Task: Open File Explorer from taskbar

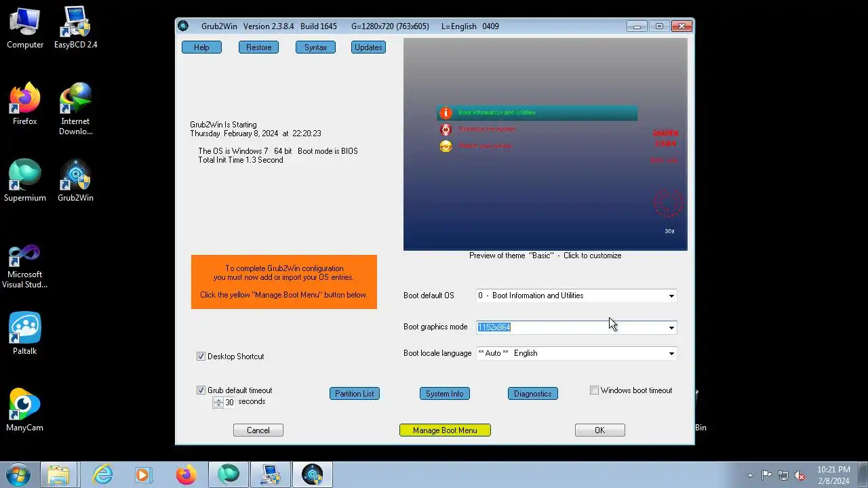Action: 59,474
